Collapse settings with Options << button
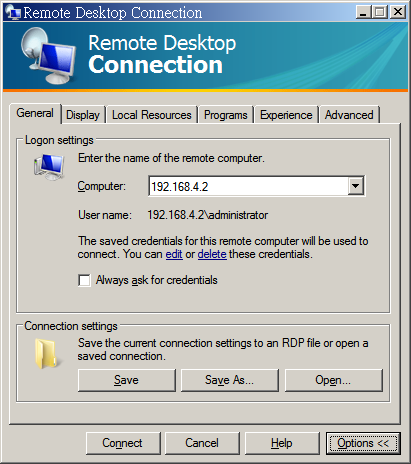The image size is (411, 464). point(363,443)
